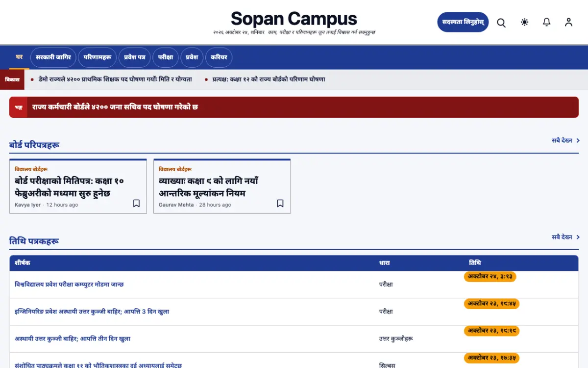Open ticker headline कक्षा १२ को राज्य बोर्डको परिणाम

tap(269, 79)
